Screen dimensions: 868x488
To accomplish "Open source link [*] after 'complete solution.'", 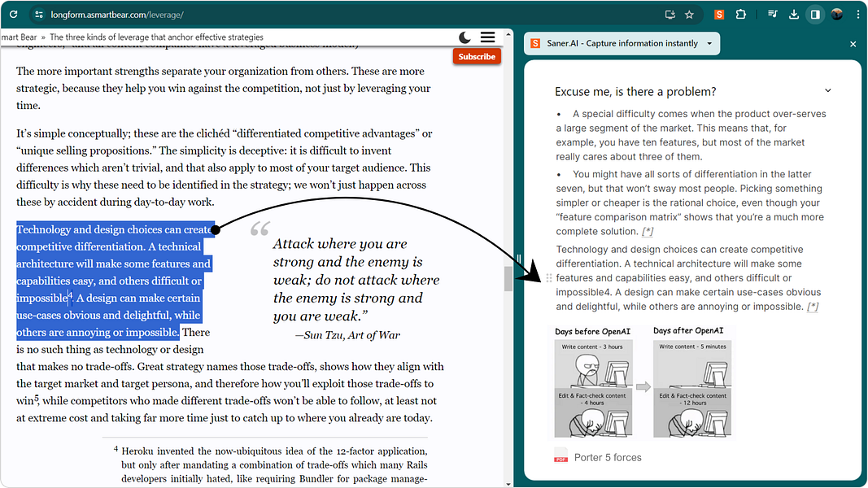I will pyautogui.click(x=647, y=231).
